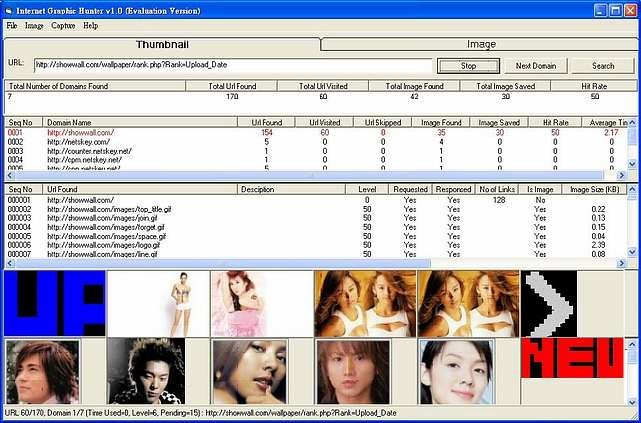Open the man with spiky black hair thumbnail
The width and height of the screenshot is (641, 423).
pyautogui.click(x=146, y=371)
